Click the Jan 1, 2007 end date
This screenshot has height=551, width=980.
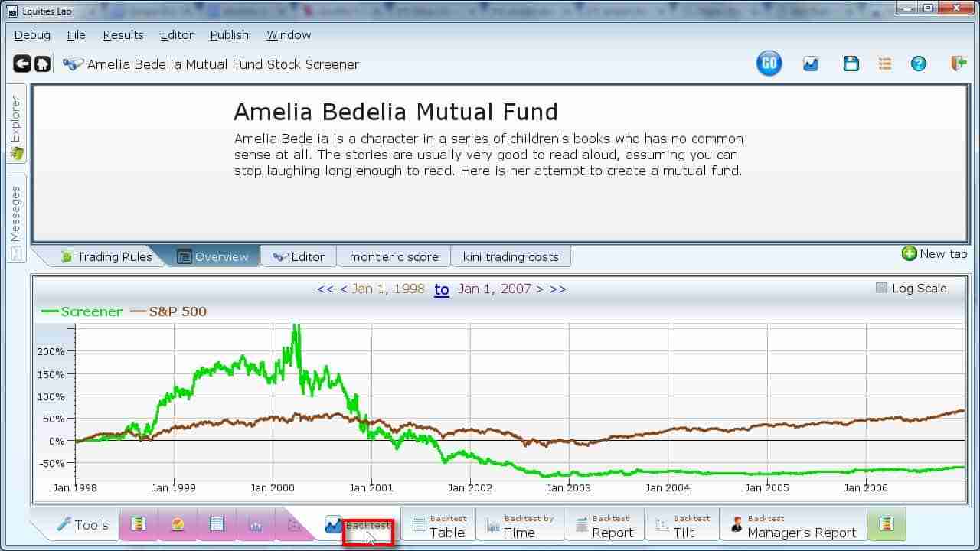[x=495, y=289]
